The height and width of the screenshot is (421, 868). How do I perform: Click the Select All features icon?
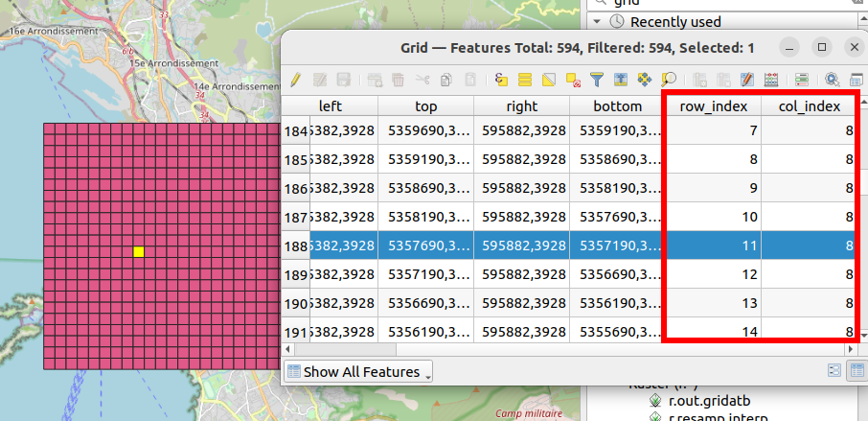pos(525,80)
